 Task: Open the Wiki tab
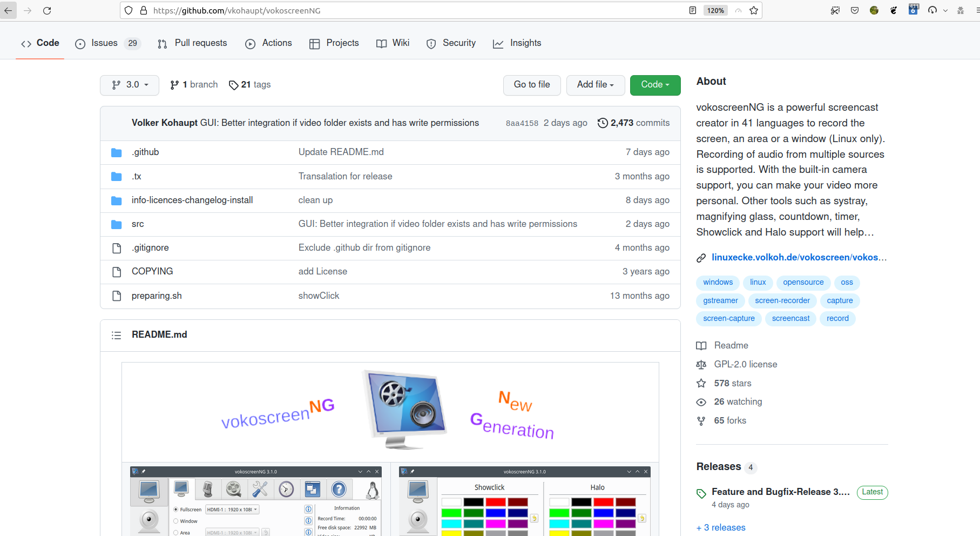click(x=393, y=43)
